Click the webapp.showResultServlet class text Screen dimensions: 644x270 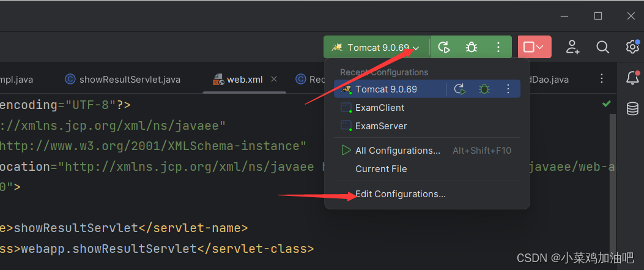109,249
